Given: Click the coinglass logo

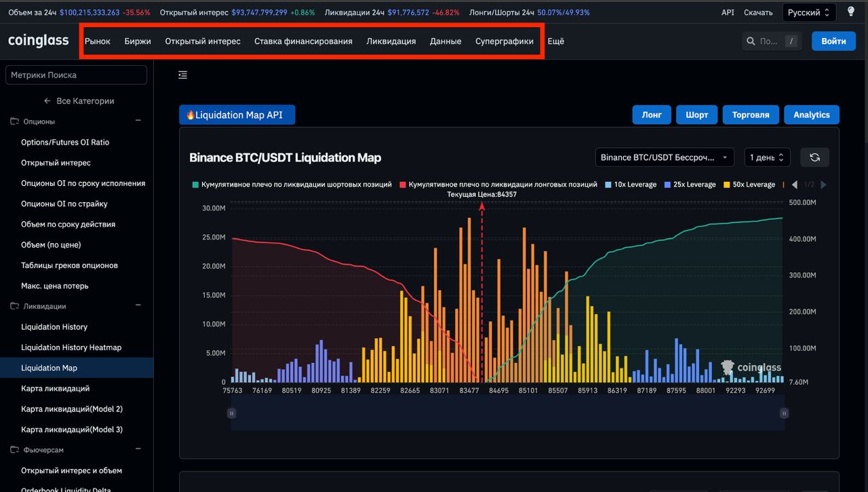Looking at the screenshot, I should coord(39,41).
